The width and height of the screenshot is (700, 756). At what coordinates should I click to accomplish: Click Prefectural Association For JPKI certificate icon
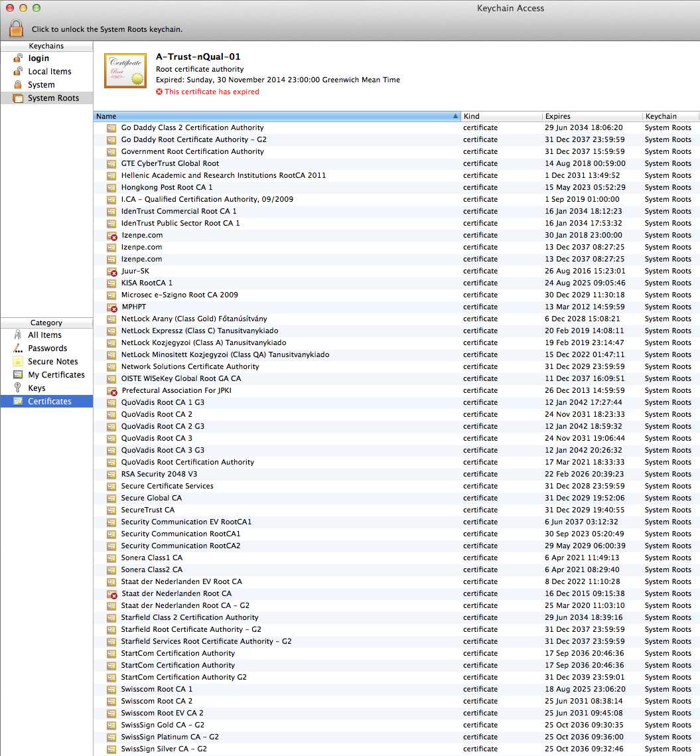tap(112, 391)
